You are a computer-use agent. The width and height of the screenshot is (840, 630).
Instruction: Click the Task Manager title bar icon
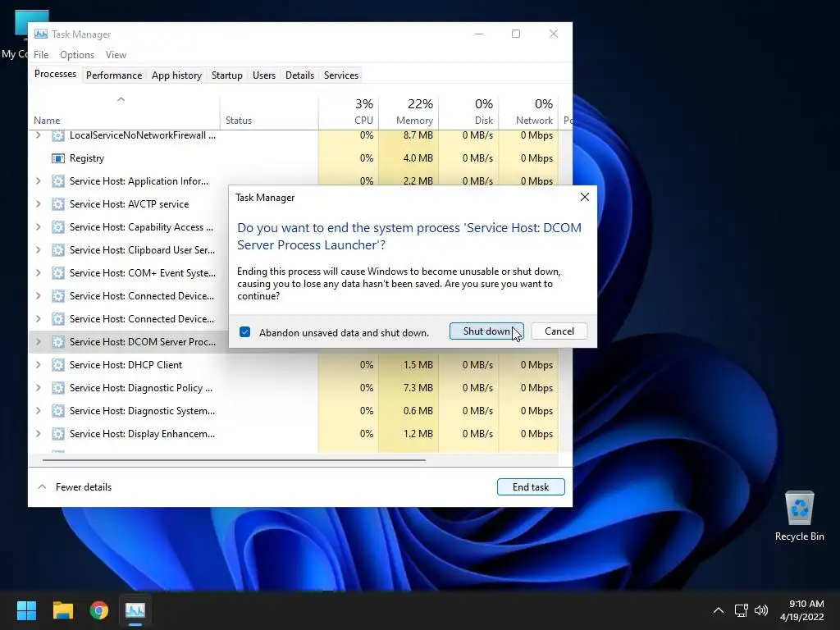(41, 34)
